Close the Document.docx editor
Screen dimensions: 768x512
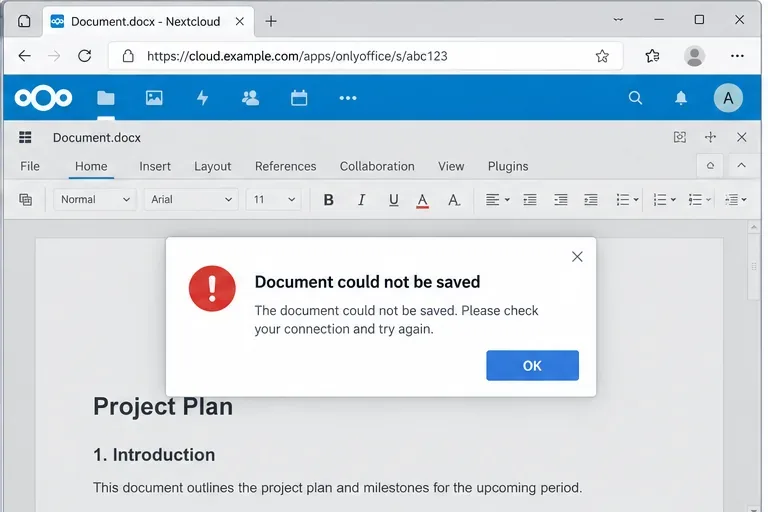tap(742, 137)
